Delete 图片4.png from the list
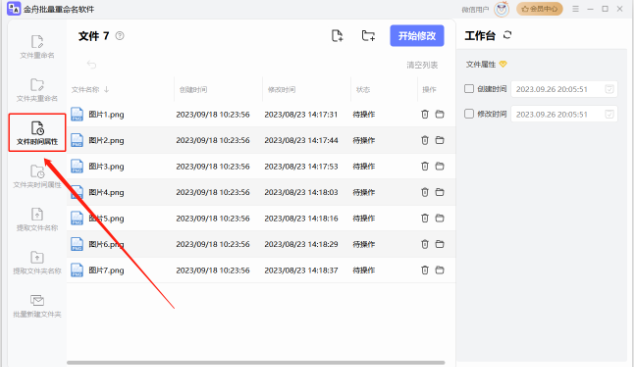 tap(425, 192)
